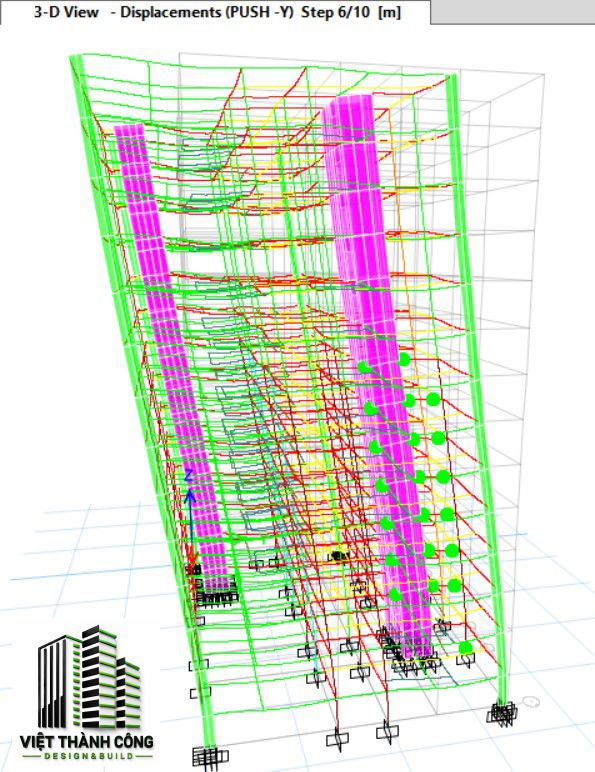Select the support restraint at right corner column base
This screenshot has height=772, width=595.
502,713
